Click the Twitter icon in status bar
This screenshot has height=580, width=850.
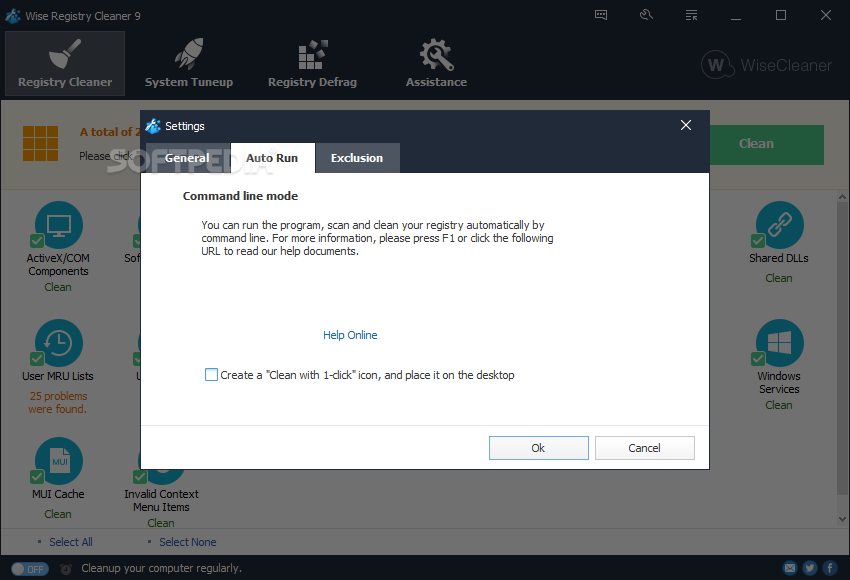click(810, 568)
